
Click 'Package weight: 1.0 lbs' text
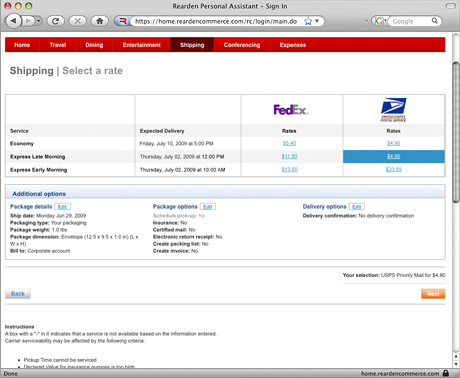(38, 230)
